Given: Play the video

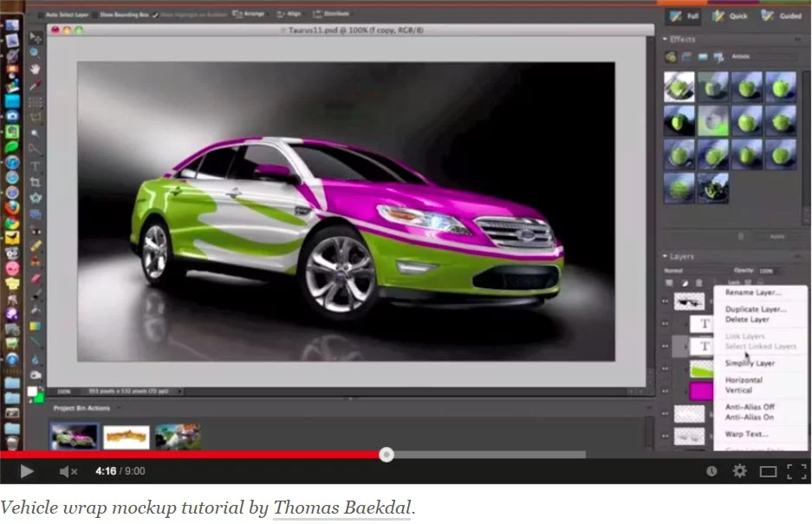Looking at the screenshot, I should (26, 471).
